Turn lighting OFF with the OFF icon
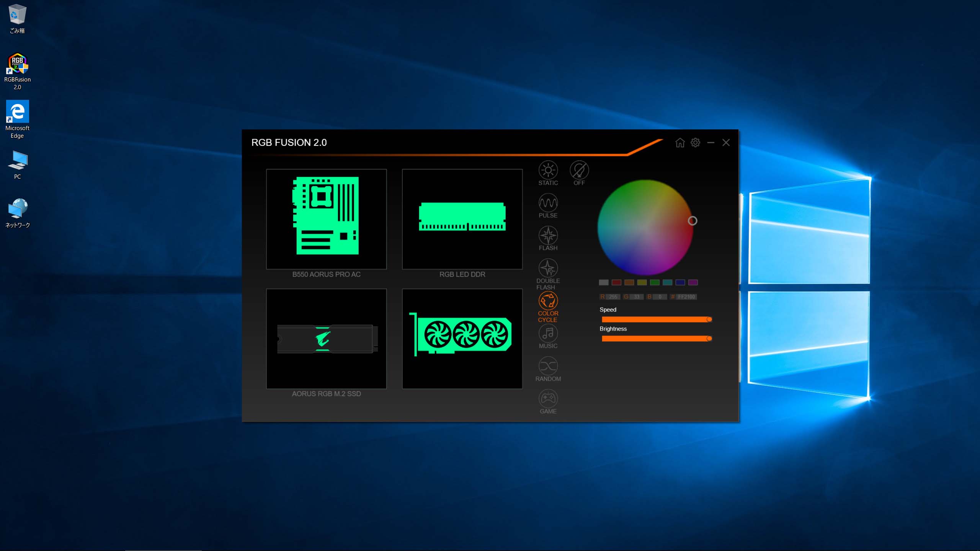The image size is (980, 551). 579,170
